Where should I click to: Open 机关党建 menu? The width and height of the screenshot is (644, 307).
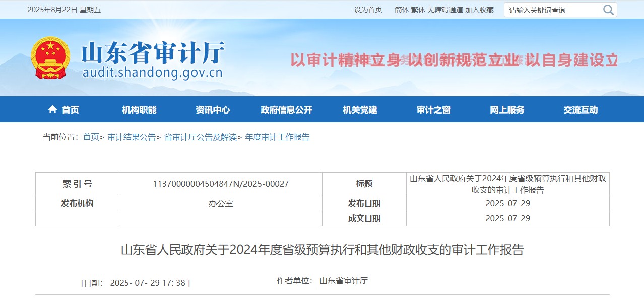(360, 110)
